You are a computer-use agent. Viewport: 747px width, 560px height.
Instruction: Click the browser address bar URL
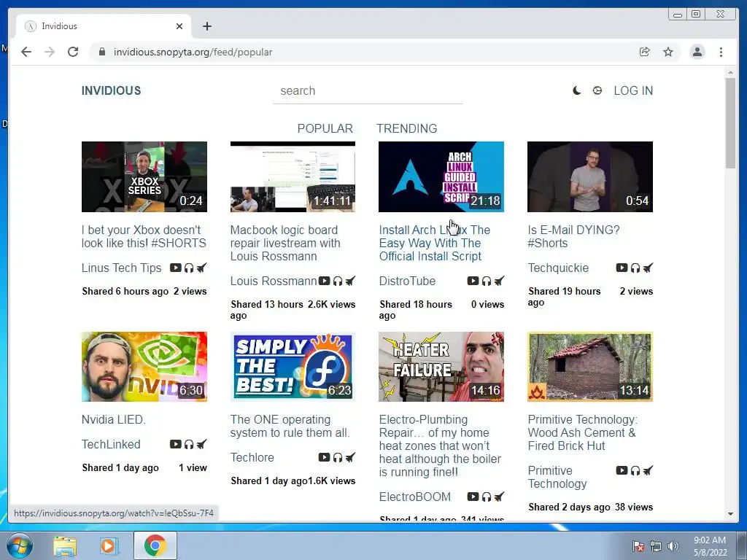193,52
